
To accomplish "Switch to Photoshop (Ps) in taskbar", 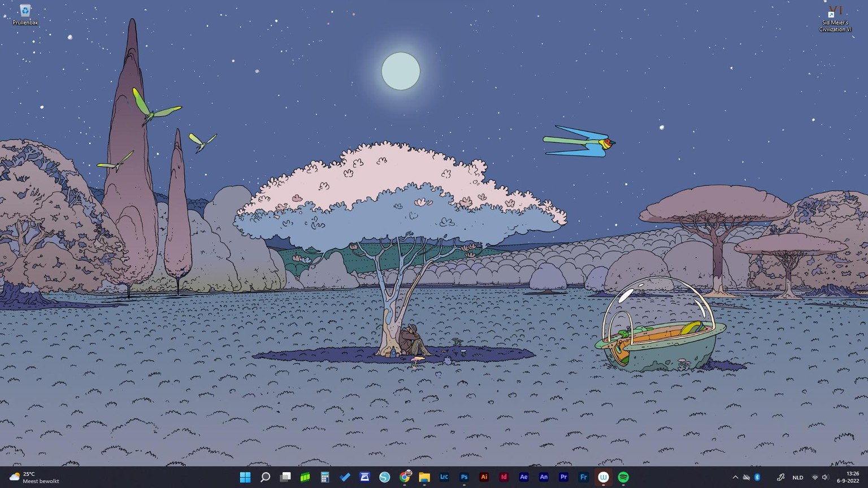I will [464, 477].
